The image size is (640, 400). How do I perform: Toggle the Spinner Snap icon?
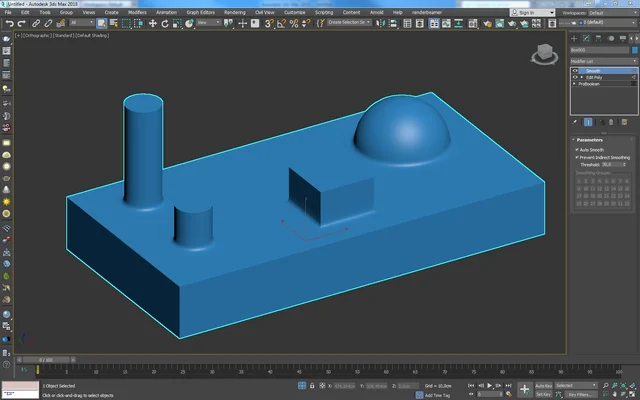coord(306,23)
